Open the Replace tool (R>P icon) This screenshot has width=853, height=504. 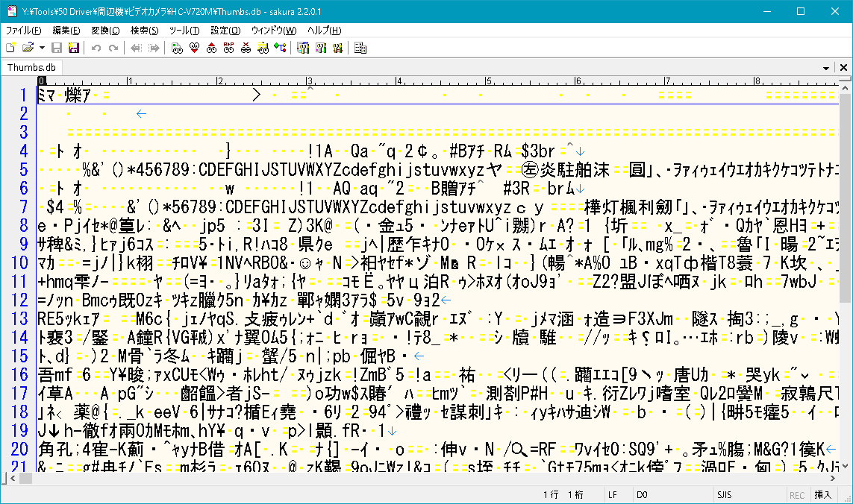230,47
